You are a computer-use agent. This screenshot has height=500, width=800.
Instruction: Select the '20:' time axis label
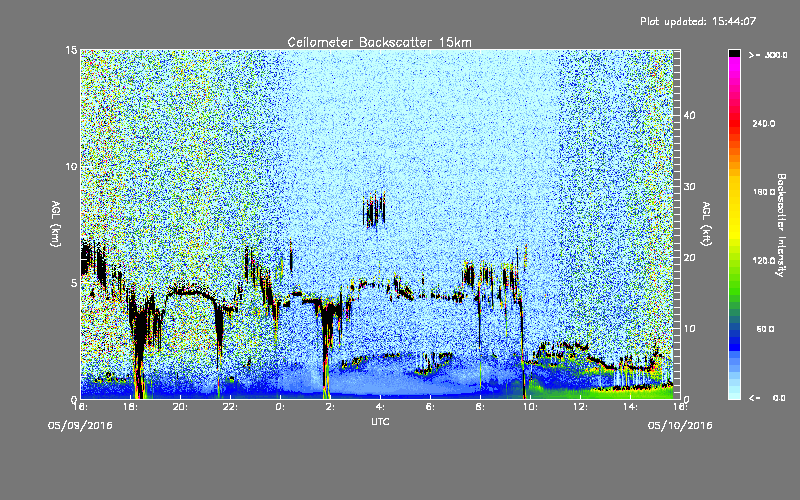pyautogui.click(x=181, y=407)
